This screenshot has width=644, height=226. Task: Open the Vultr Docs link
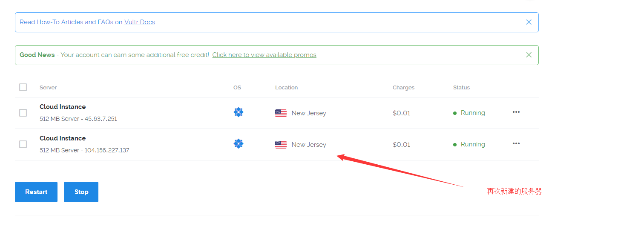click(x=140, y=22)
